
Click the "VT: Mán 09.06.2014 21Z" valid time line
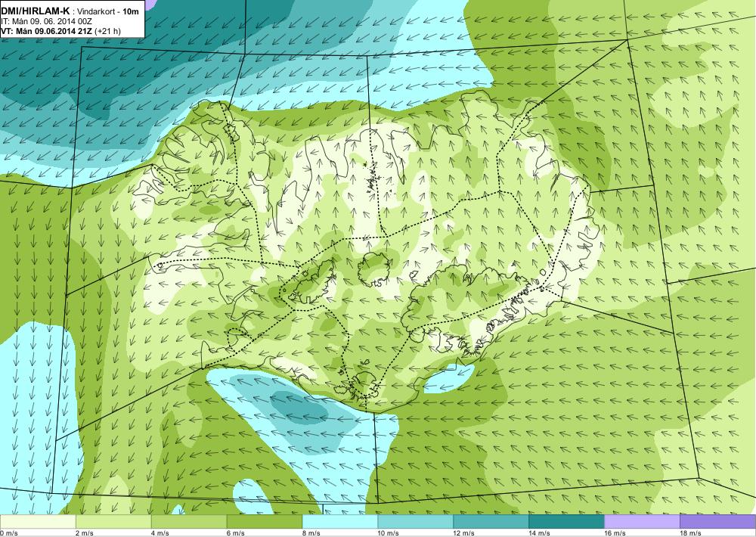(47, 31)
